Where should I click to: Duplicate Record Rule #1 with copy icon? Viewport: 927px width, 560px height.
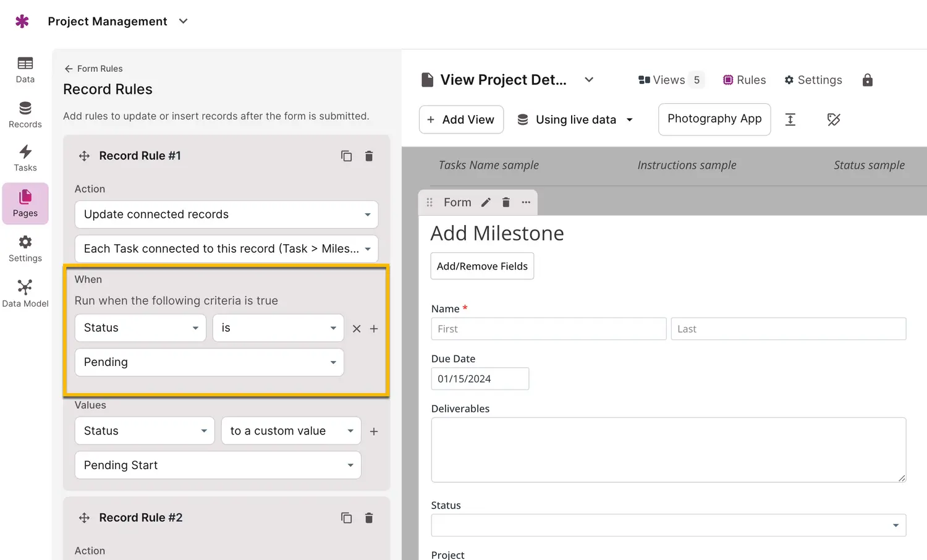tap(346, 156)
